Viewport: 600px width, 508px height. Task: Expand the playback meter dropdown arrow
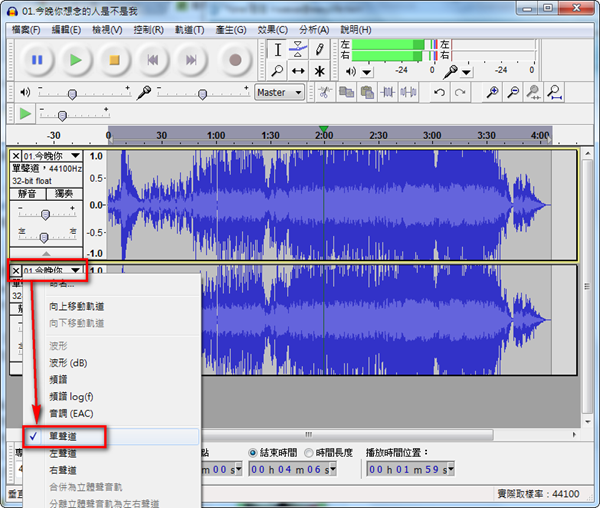pyautogui.click(x=367, y=71)
